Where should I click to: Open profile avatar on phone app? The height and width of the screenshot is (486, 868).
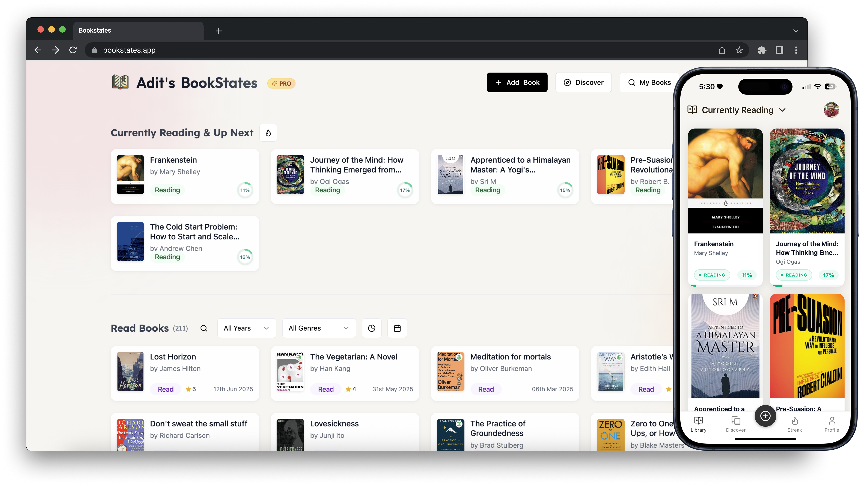[x=831, y=110]
